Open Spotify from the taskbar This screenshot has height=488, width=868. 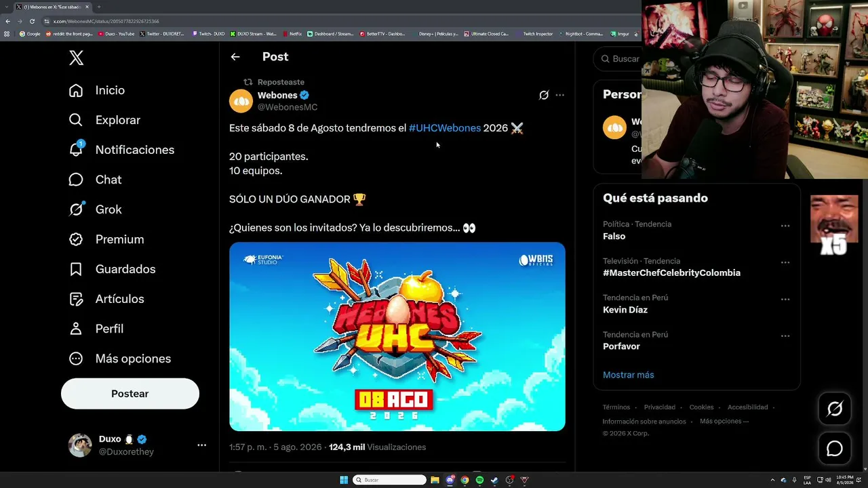coord(479,480)
